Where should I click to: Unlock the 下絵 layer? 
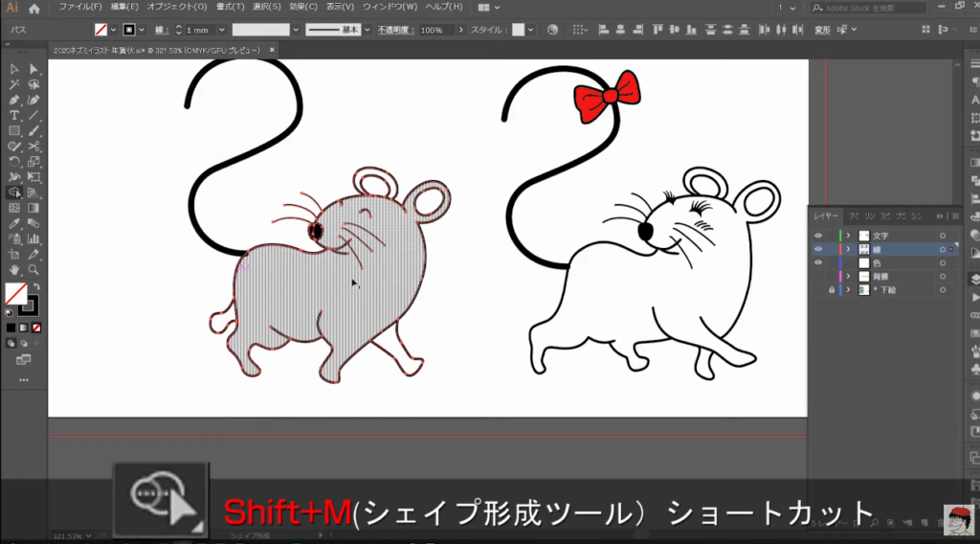tap(832, 290)
